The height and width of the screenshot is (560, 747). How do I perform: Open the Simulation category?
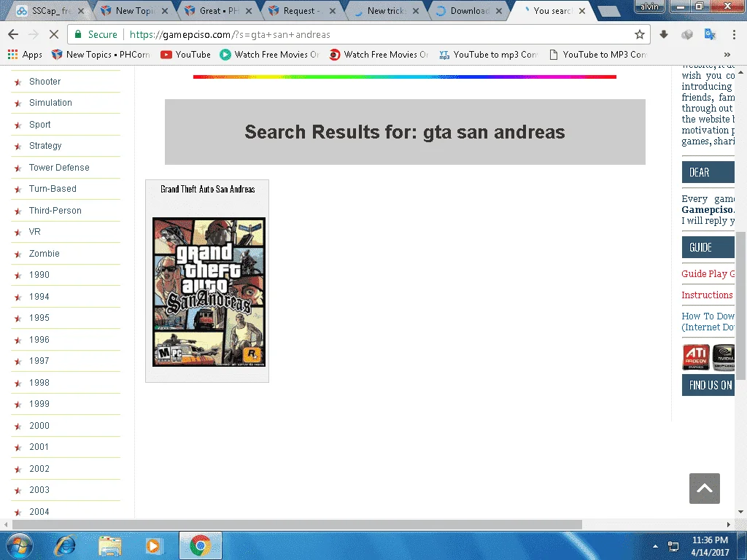[50, 102]
